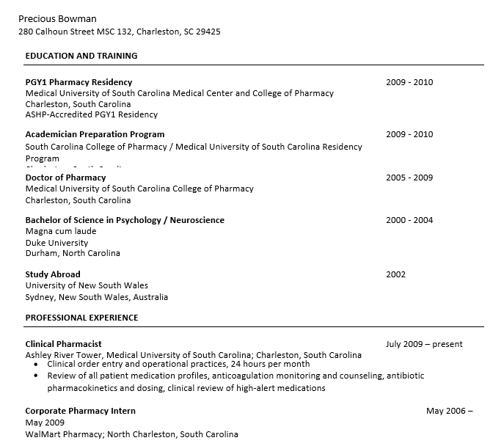Image resolution: width=504 pixels, height=446 pixels.
Task: Click the WalMart Pharmacy location line
Action: click(132, 434)
